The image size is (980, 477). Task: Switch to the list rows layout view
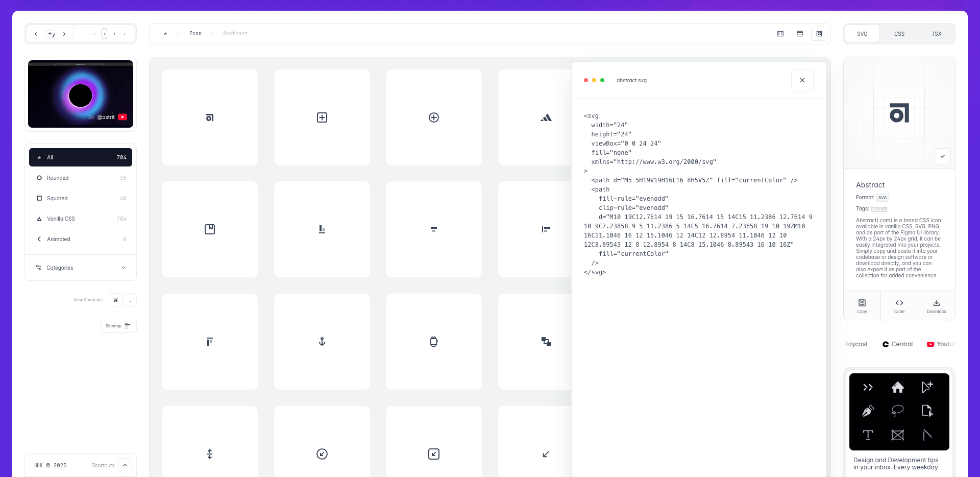pos(800,34)
